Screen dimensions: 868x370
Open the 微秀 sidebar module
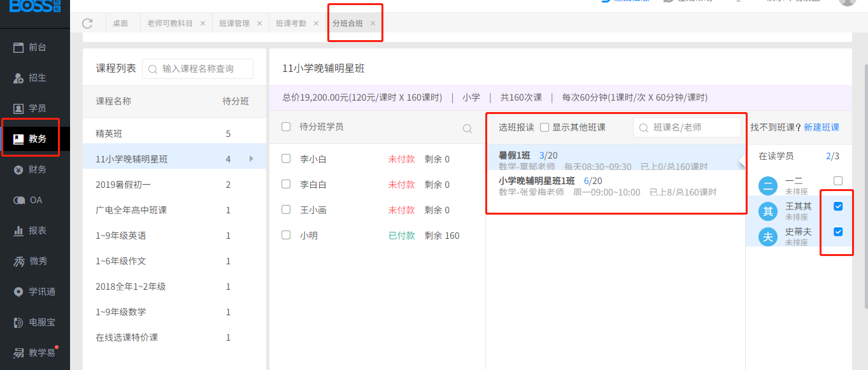click(x=35, y=261)
